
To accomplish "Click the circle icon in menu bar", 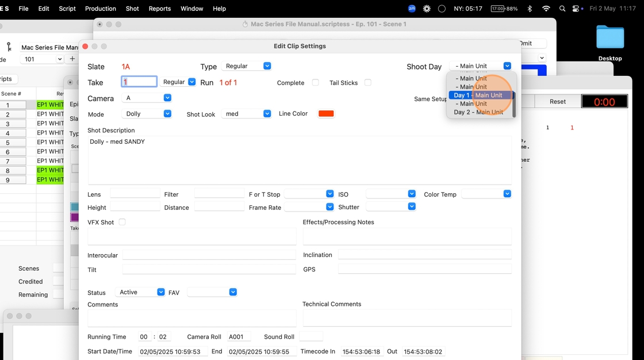I will click(442, 8).
